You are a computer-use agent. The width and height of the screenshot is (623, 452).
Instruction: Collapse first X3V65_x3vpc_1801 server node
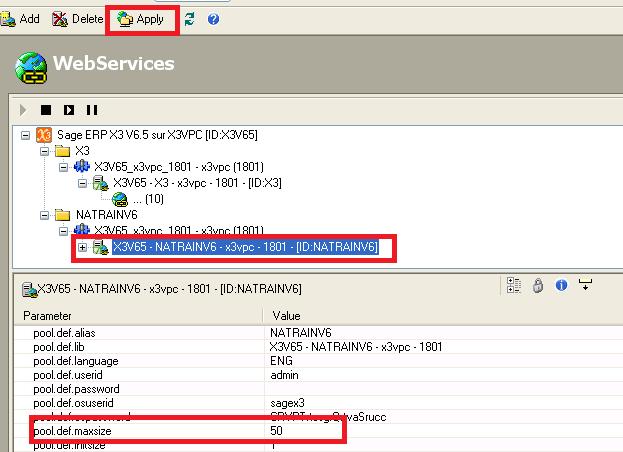pyautogui.click(x=64, y=167)
